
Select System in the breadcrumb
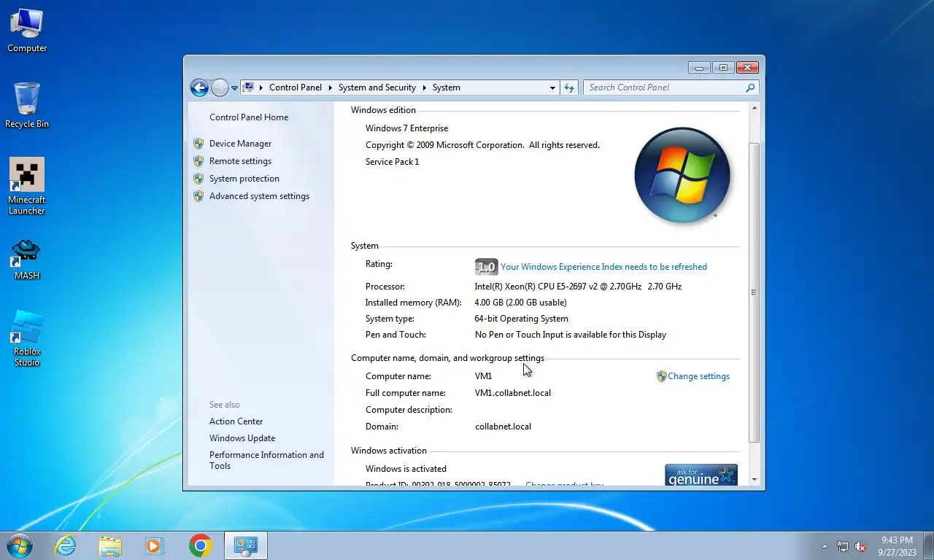click(447, 87)
